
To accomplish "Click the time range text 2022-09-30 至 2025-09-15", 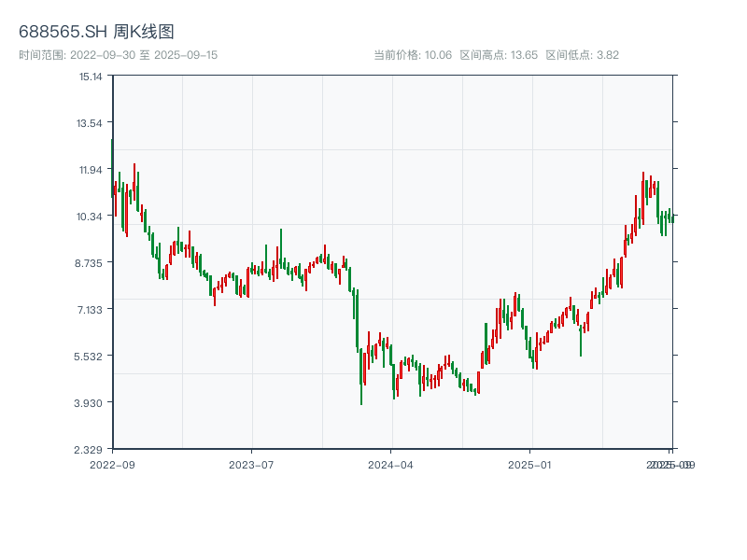I will (x=118, y=55).
